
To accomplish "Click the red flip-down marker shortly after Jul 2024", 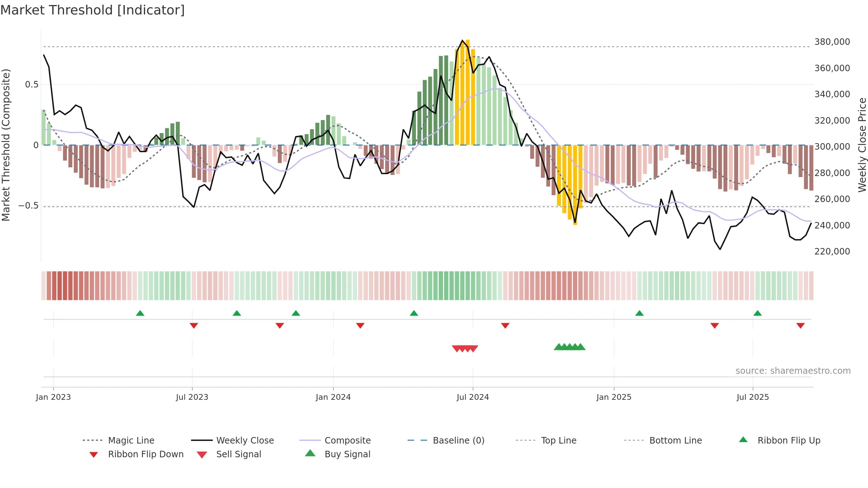I will 505,326.
